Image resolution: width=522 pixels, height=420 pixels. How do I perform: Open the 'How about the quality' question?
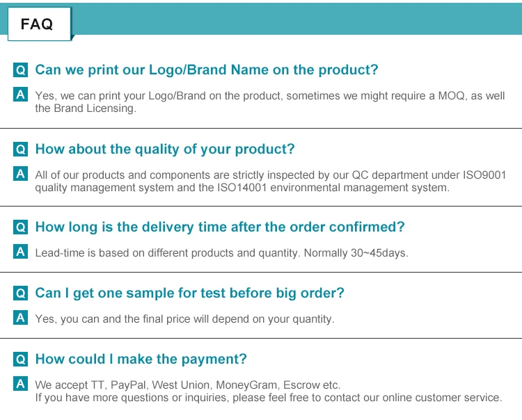pos(165,150)
